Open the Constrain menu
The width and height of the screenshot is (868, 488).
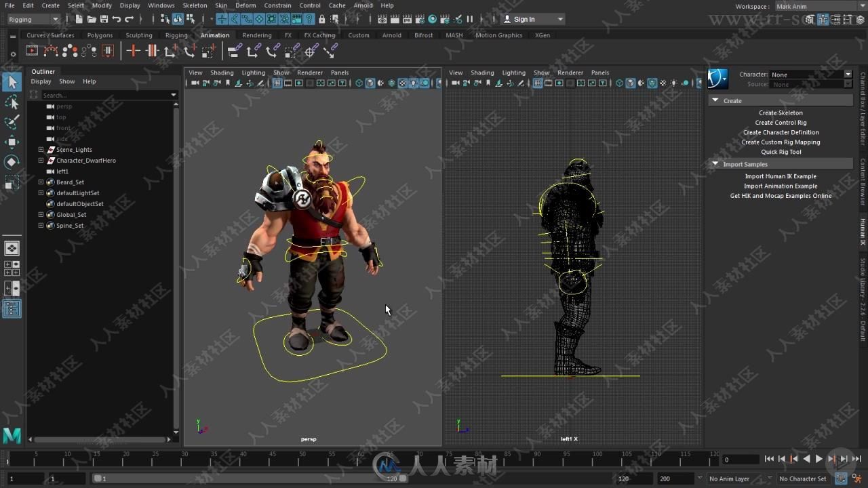pyautogui.click(x=277, y=5)
